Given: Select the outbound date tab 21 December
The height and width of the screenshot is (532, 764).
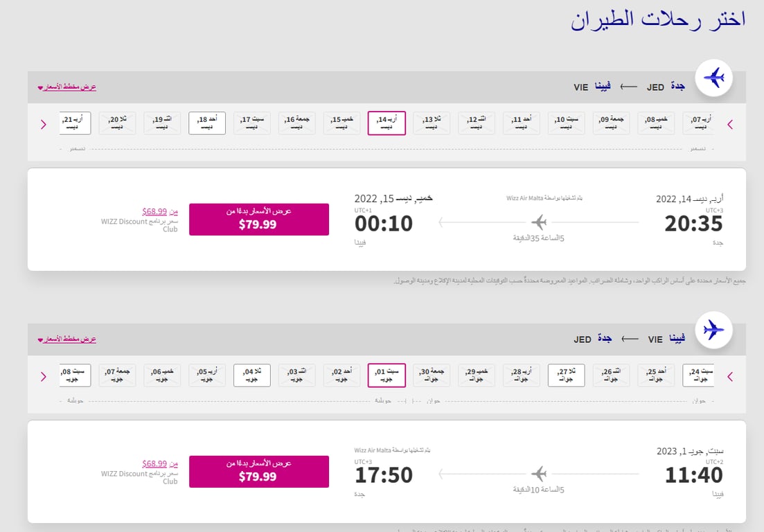Looking at the screenshot, I should (75, 123).
